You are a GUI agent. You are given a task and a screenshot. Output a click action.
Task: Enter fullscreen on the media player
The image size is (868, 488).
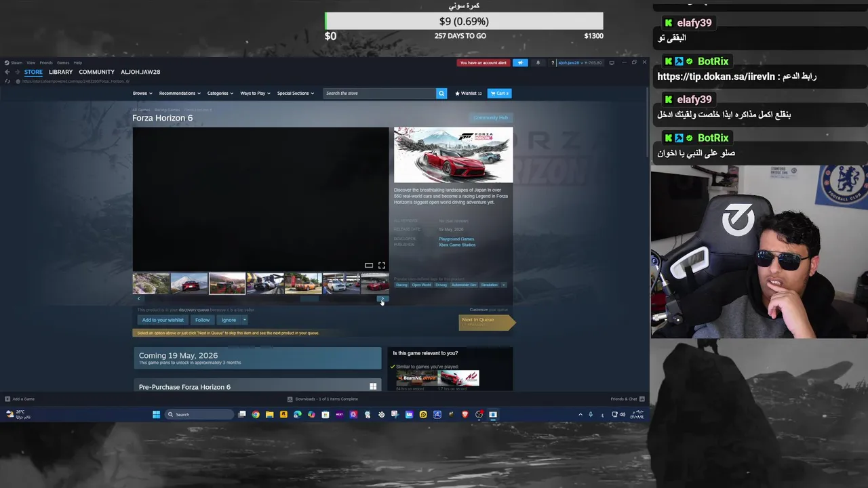point(382,266)
